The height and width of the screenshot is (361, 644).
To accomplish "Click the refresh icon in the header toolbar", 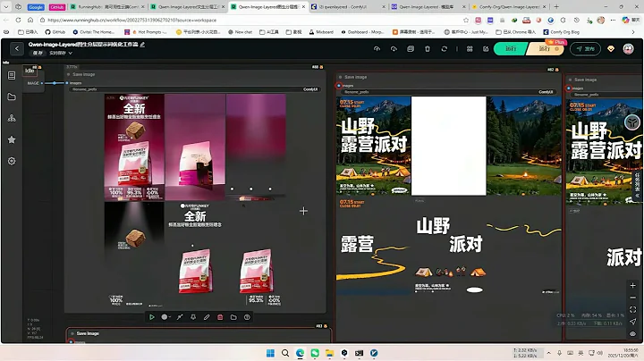I will click(444, 49).
